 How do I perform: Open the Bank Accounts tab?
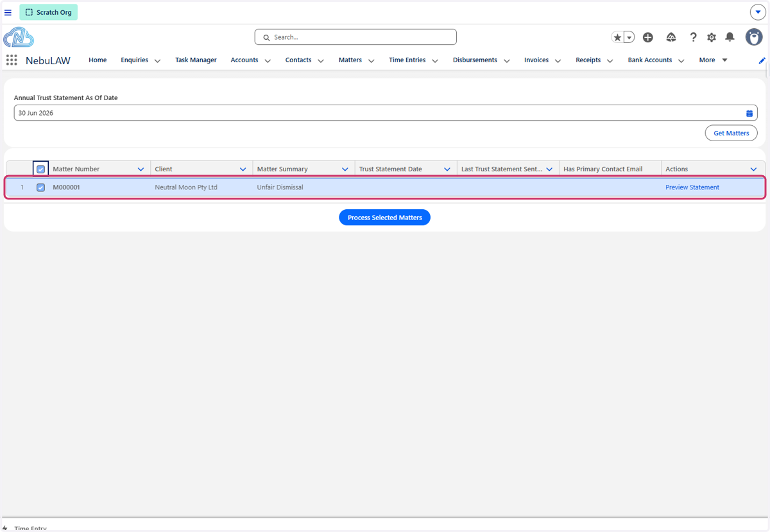pos(650,60)
